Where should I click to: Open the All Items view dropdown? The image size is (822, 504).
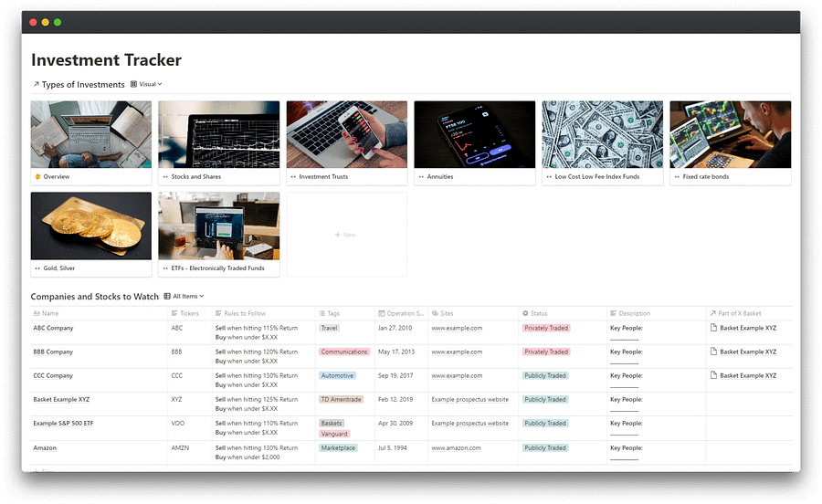tap(184, 297)
